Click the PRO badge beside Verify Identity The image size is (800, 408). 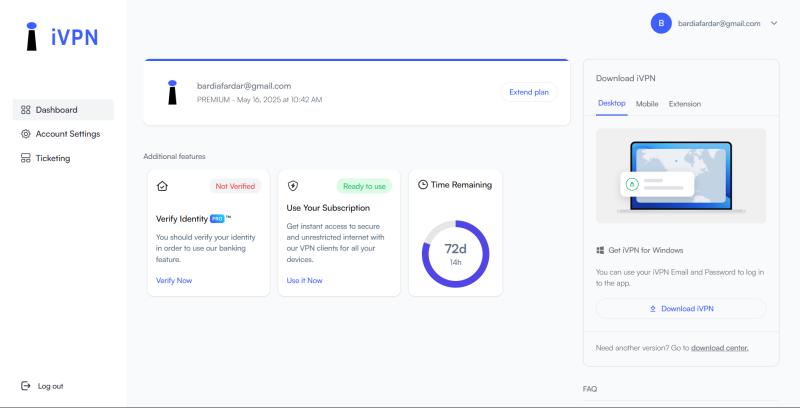tap(217, 219)
